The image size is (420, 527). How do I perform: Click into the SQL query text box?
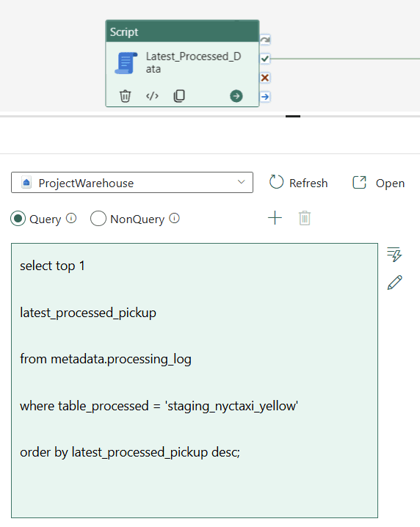195,380
